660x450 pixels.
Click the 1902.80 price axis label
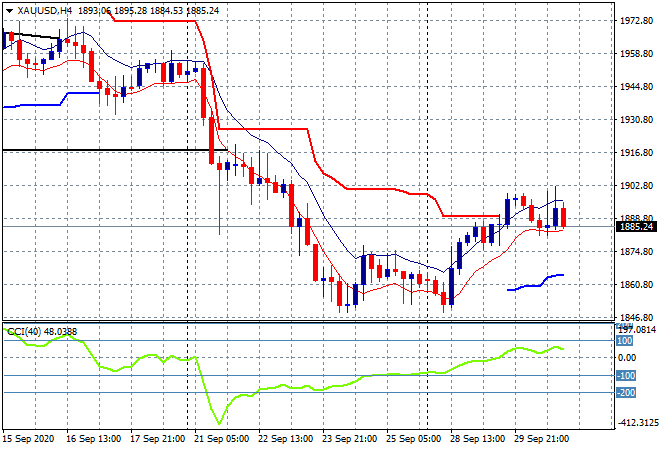(636, 186)
